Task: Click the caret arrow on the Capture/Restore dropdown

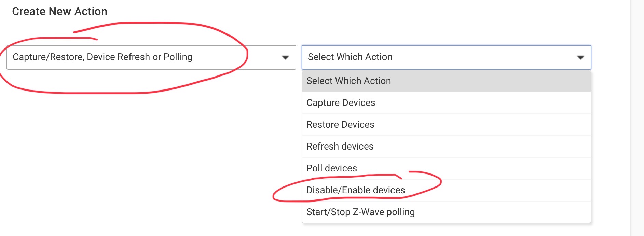Action: point(285,57)
